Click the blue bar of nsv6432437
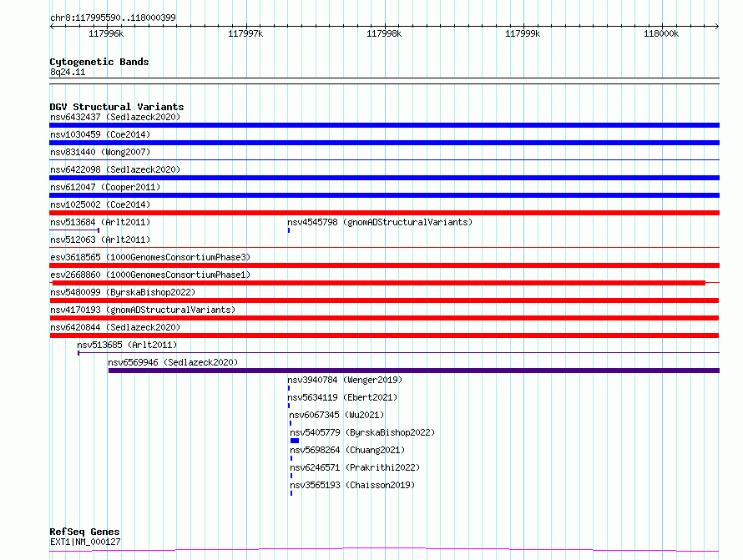 tap(384, 125)
